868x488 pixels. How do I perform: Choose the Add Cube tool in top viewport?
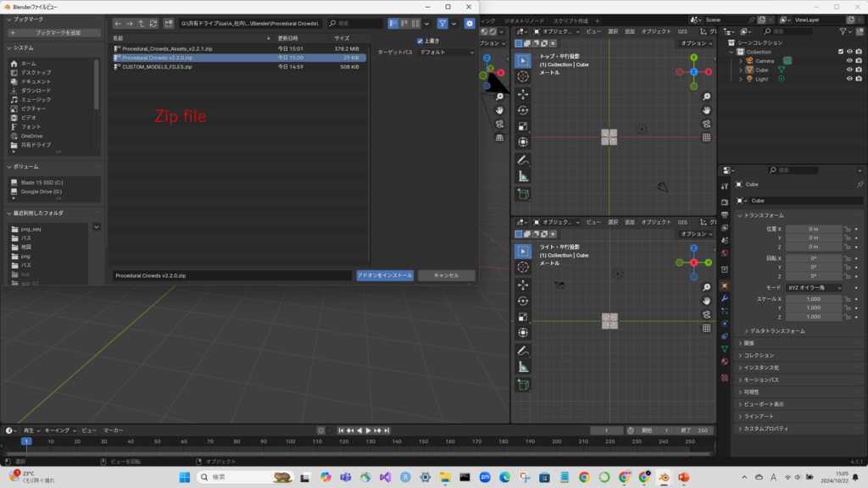[x=523, y=195]
